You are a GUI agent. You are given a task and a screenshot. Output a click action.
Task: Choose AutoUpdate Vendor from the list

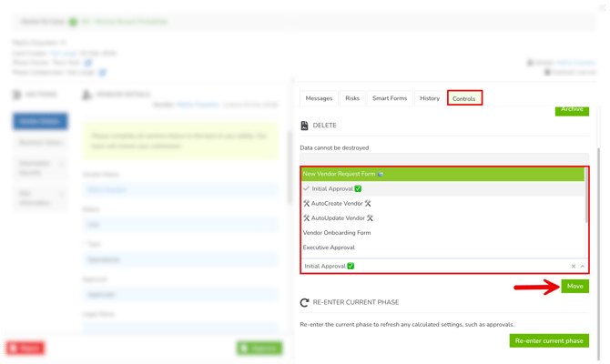point(338,218)
